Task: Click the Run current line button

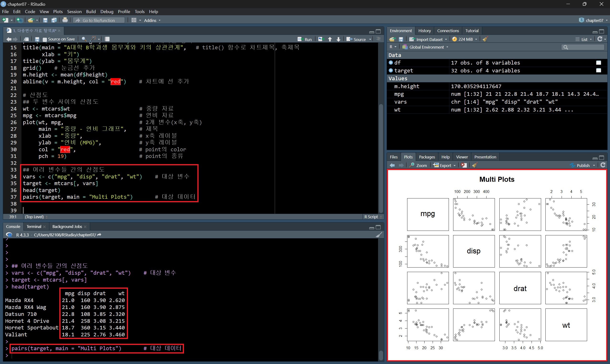Action: tap(305, 39)
